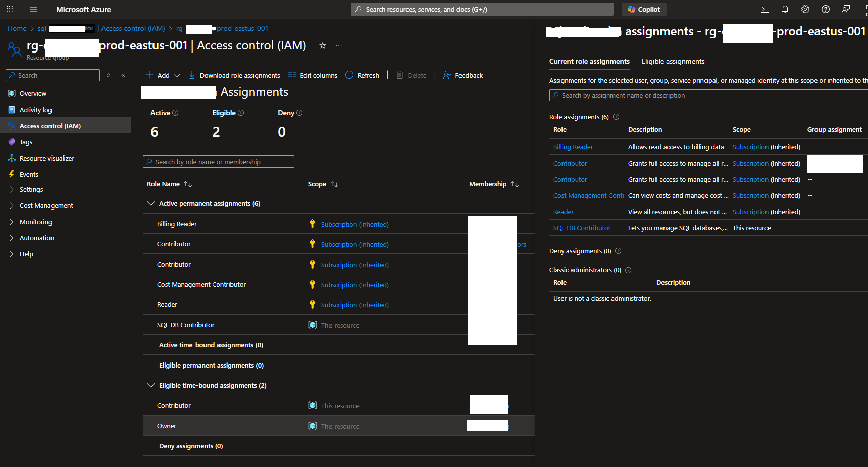
Task: Open the top bar feedback person icon
Action: tap(846, 9)
